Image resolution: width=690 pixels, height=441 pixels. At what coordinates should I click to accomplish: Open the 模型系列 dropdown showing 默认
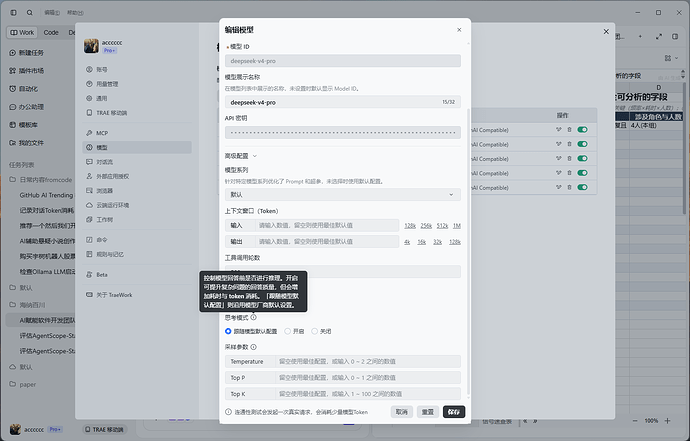(343, 195)
